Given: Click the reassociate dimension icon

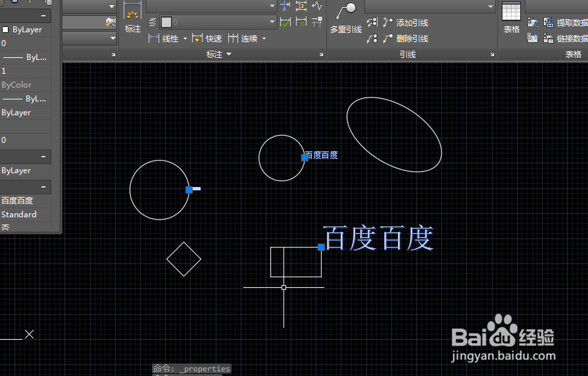Looking at the screenshot, I should (x=317, y=22).
